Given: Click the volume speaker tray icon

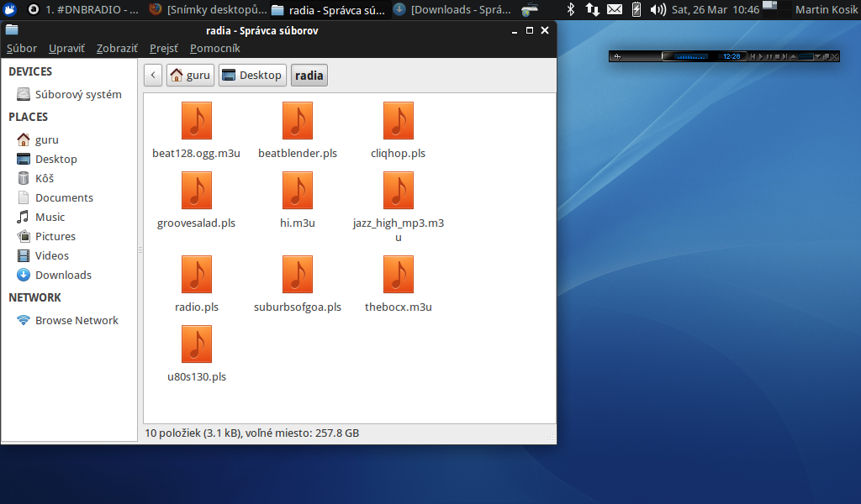Looking at the screenshot, I should point(658,9).
